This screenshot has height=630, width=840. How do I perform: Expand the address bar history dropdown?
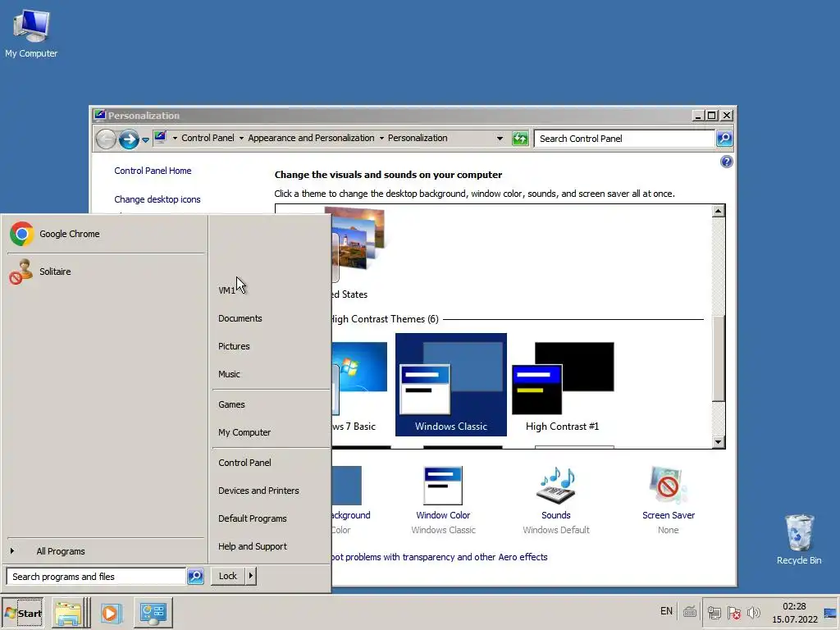(500, 138)
